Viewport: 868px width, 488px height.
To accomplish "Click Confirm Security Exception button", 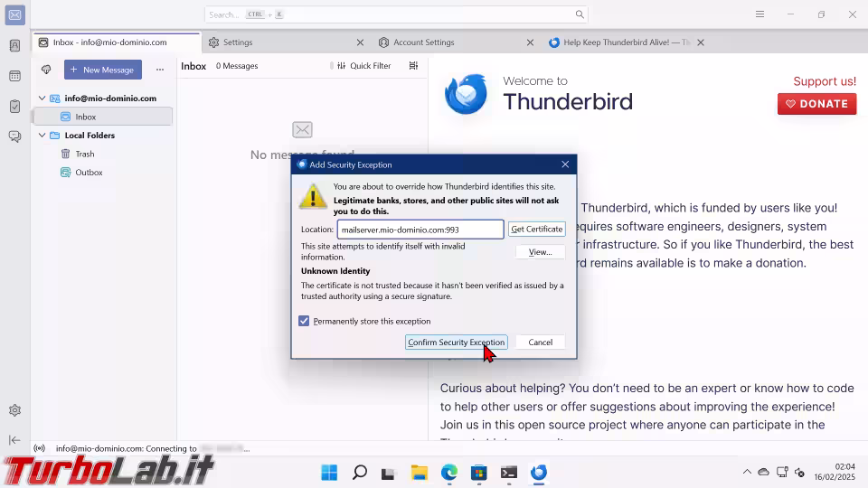I will (x=456, y=342).
